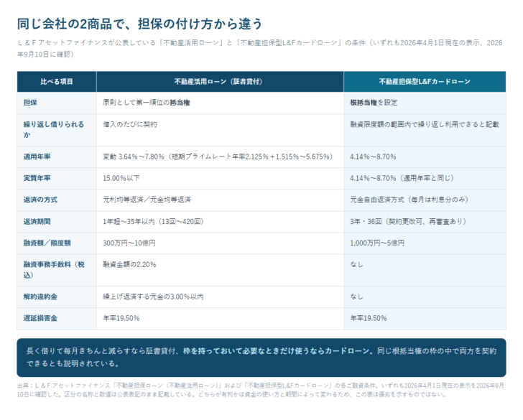Viewport: 523px width, 420px height.
Task: Click the 出典 source footnote text
Action: [260, 390]
